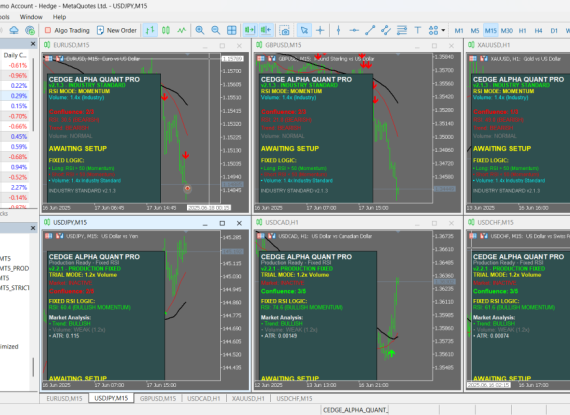570x415 pixels.
Task: Add a text label with T tool
Action: point(418,30)
